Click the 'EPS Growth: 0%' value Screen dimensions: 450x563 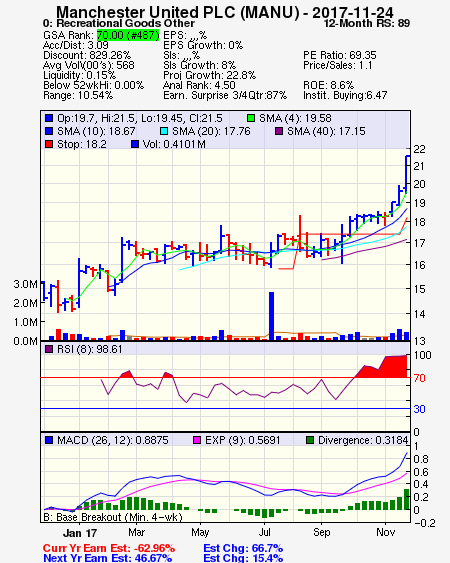tap(203, 45)
